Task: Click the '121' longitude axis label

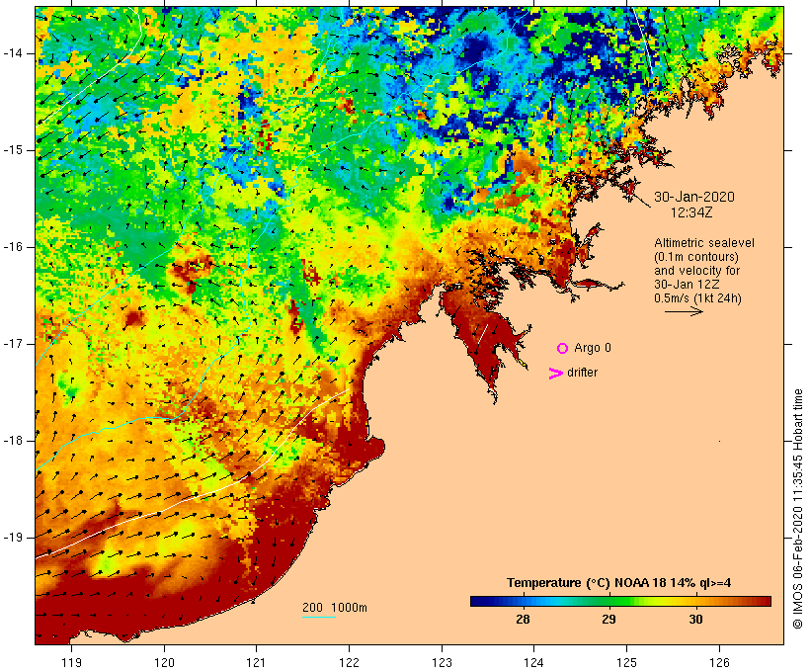Action: (x=256, y=662)
